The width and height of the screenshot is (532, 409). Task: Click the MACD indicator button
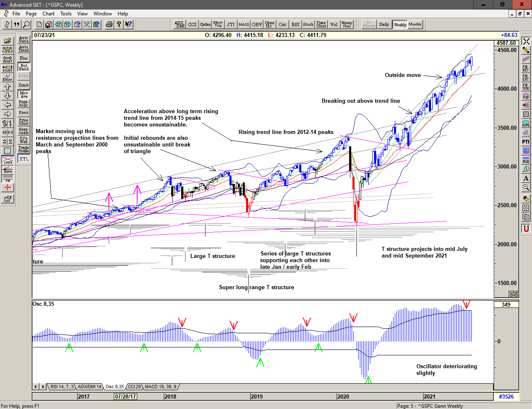244,25
